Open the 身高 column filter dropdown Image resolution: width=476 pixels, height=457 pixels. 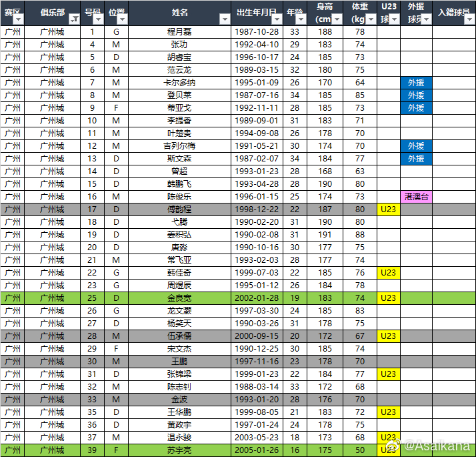pos(340,19)
